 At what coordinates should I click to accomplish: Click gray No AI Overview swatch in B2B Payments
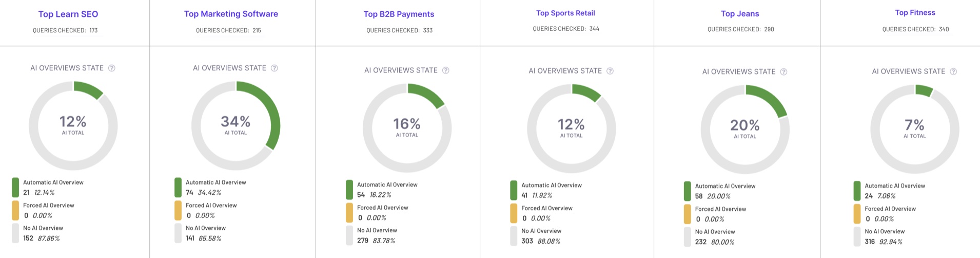tap(349, 235)
